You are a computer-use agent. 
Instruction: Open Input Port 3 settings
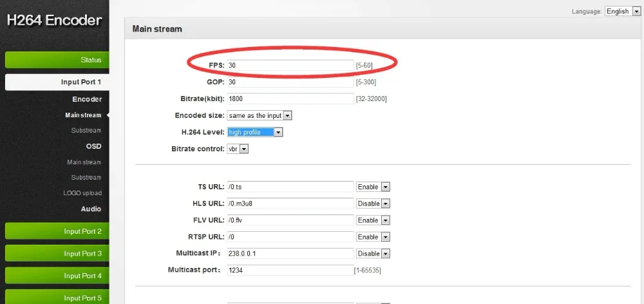tap(57, 254)
